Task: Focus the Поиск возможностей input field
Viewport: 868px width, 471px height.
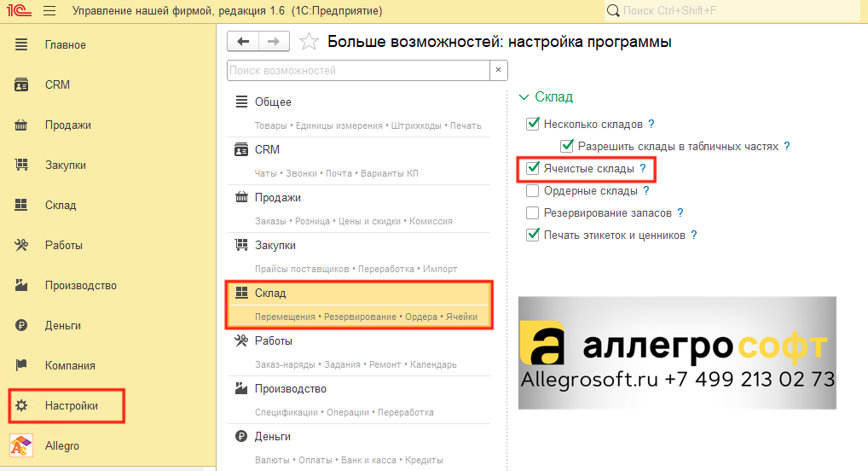Action: [x=358, y=70]
